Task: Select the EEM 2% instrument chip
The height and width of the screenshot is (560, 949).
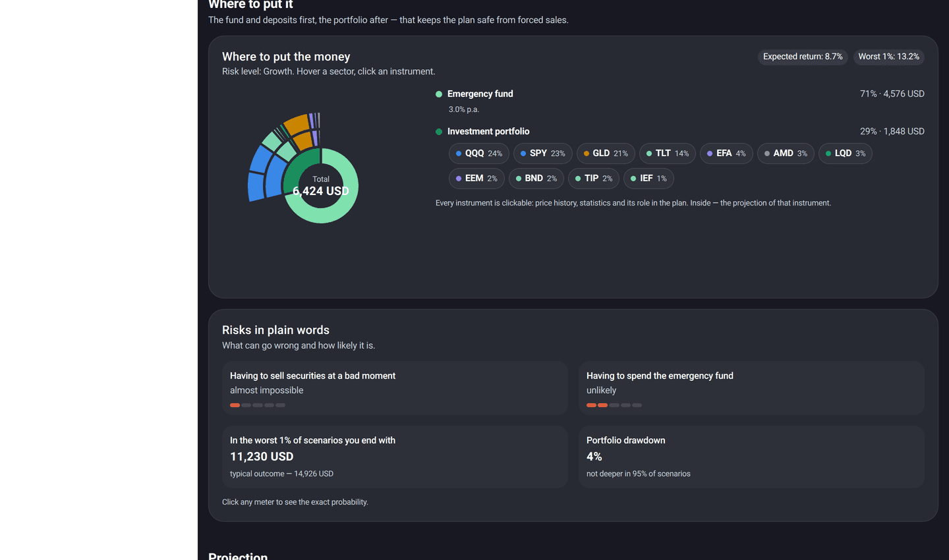Action: (476, 179)
